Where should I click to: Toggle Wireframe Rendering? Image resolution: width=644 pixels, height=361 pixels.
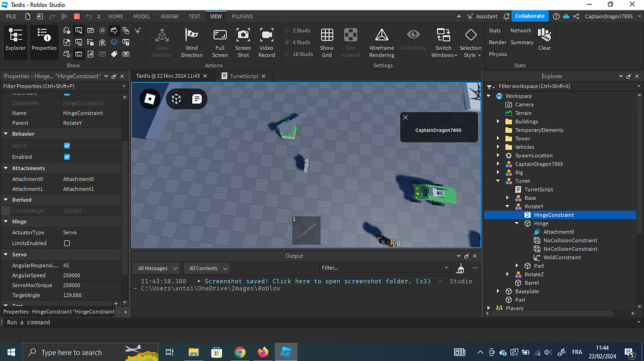(381, 43)
